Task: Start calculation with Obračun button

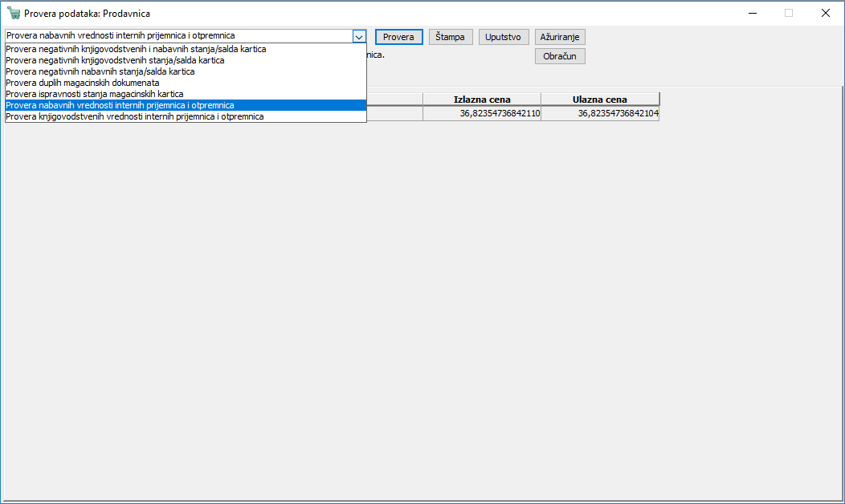Action: tap(560, 56)
